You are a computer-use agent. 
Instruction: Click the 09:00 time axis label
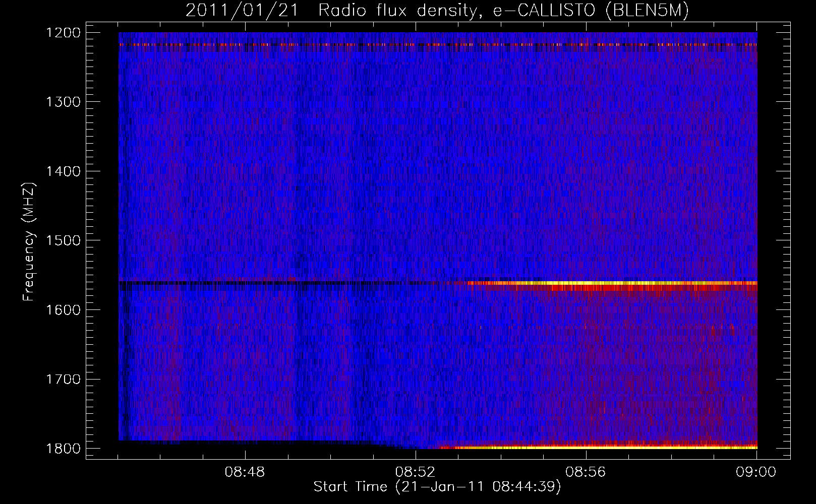click(756, 472)
